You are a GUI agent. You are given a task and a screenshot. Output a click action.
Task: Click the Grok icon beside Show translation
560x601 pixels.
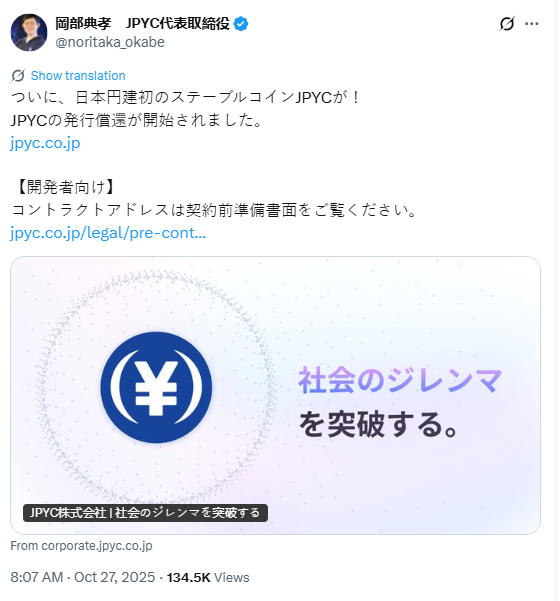coord(18,76)
